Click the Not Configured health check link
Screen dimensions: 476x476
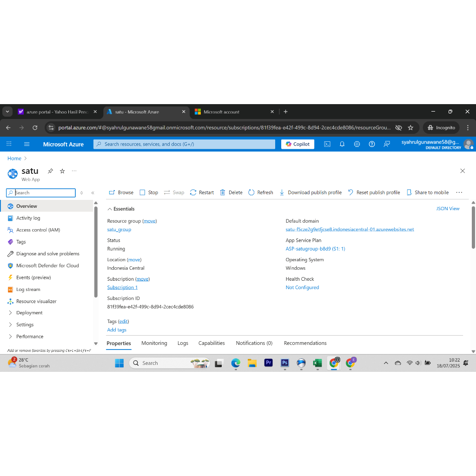click(302, 287)
